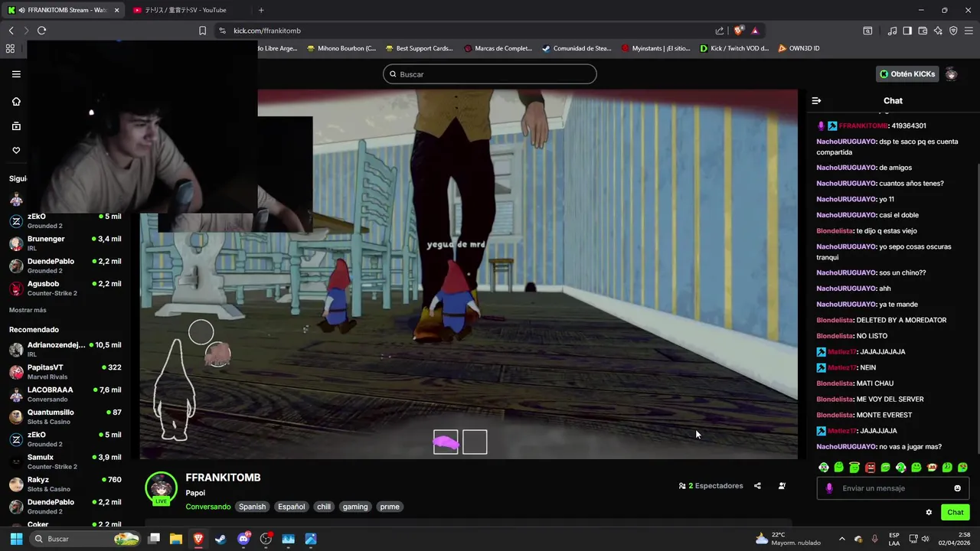Open FFRANKITOMB channel name link
The width and height of the screenshot is (980, 551).
[223, 478]
